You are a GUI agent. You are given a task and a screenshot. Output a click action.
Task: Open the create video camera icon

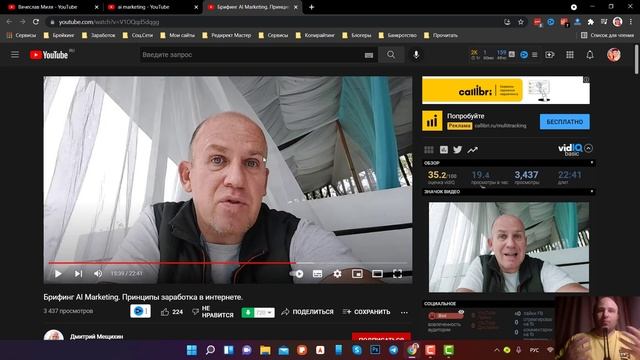tap(550, 55)
